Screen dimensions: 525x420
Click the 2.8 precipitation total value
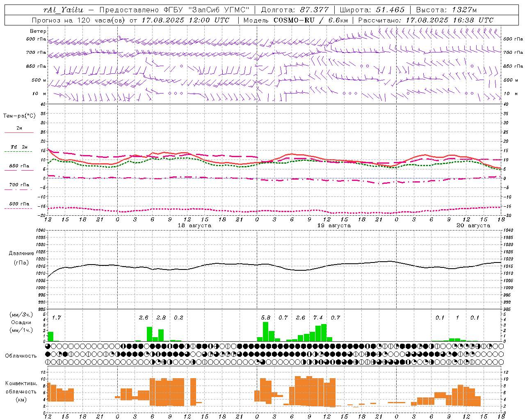161,317
